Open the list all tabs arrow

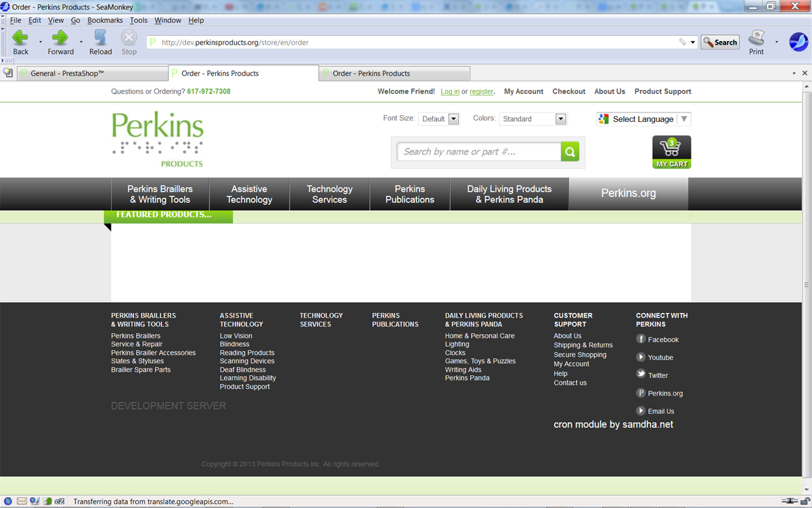[794, 73]
